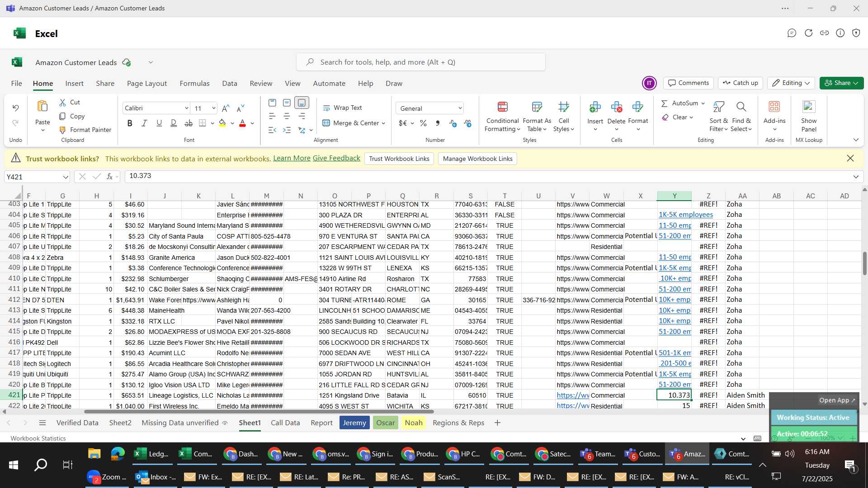The height and width of the screenshot is (488, 868).
Task: Open the Give Feedback link
Action: tap(336, 158)
